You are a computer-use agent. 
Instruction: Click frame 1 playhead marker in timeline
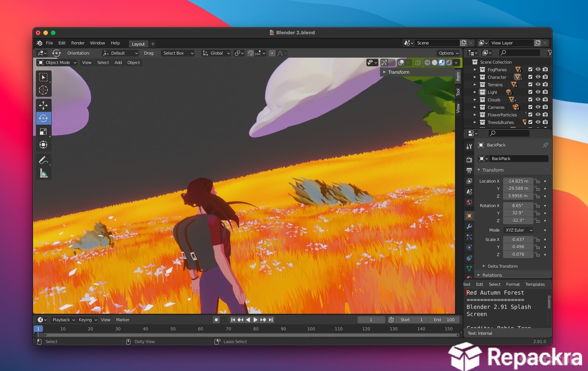[38, 329]
